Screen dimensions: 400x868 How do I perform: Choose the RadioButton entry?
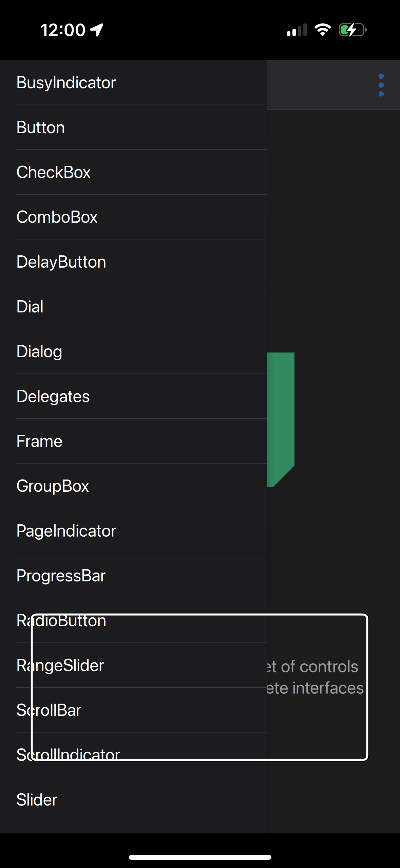click(x=133, y=620)
